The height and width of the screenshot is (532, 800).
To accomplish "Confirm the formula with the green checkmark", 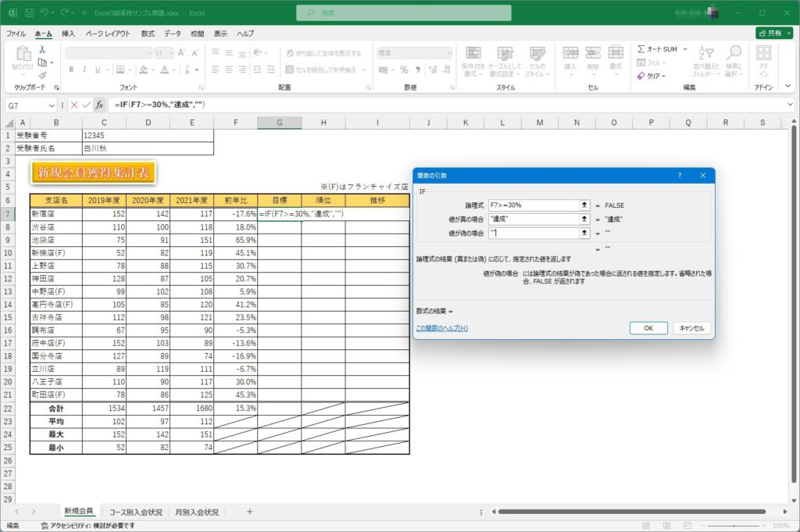I will point(86,105).
